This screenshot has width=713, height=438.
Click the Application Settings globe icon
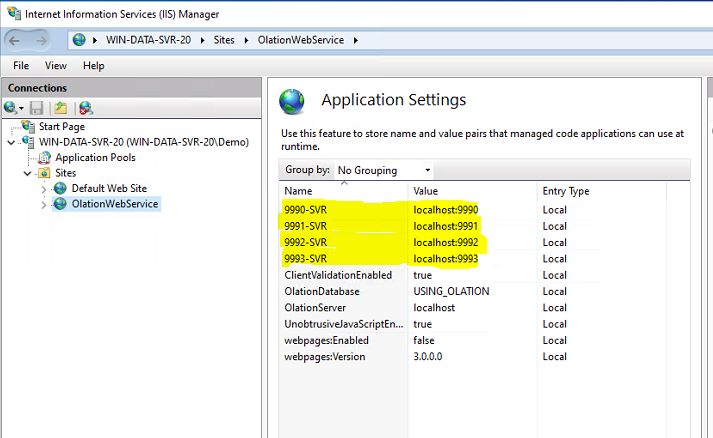292,101
